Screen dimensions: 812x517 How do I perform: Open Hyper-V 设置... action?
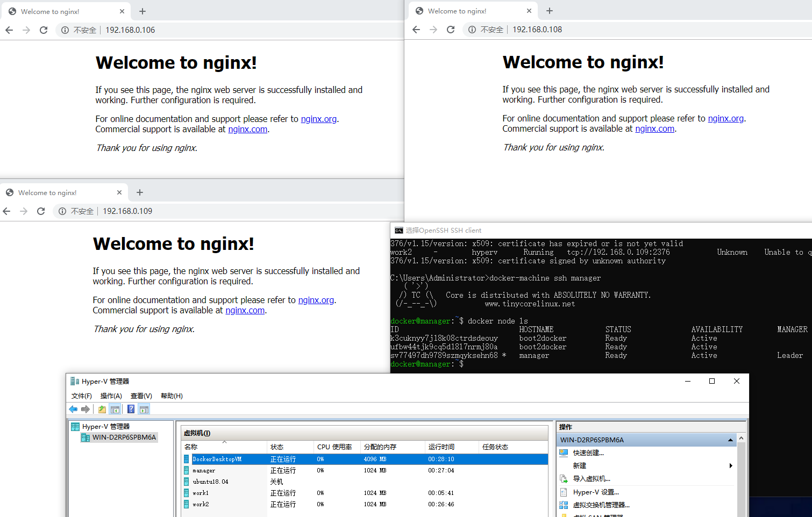pos(596,492)
